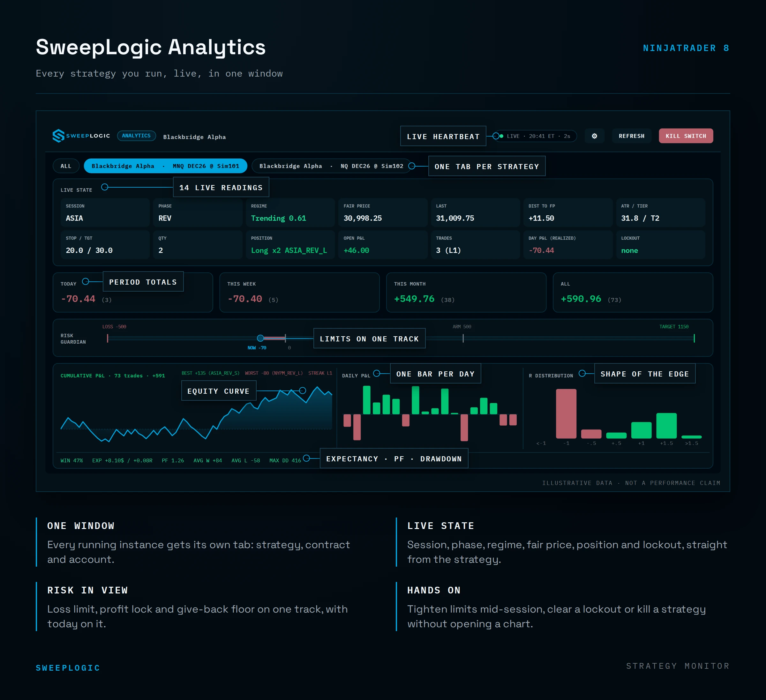Viewport: 766px width, 700px height.
Task: Click the EXP +8.10$ / +0.08R statistic
Action: (x=122, y=460)
